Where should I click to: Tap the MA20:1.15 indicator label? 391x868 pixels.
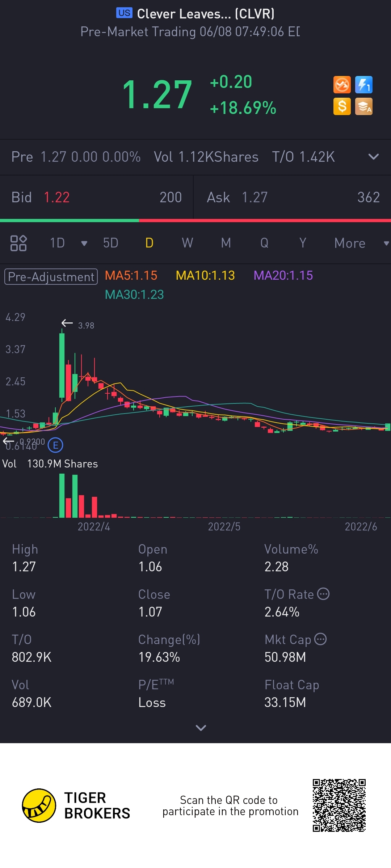click(x=283, y=275)
